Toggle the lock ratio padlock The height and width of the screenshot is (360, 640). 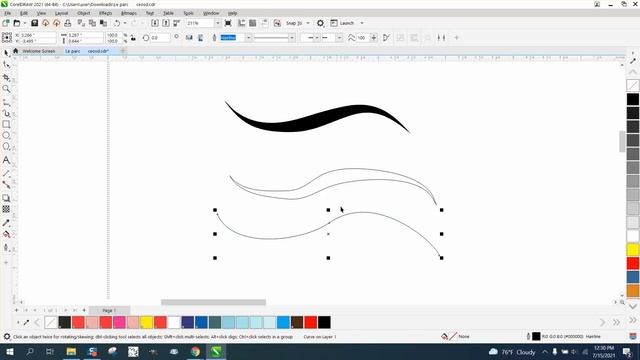pyautogui.click(x=133, y=38)
